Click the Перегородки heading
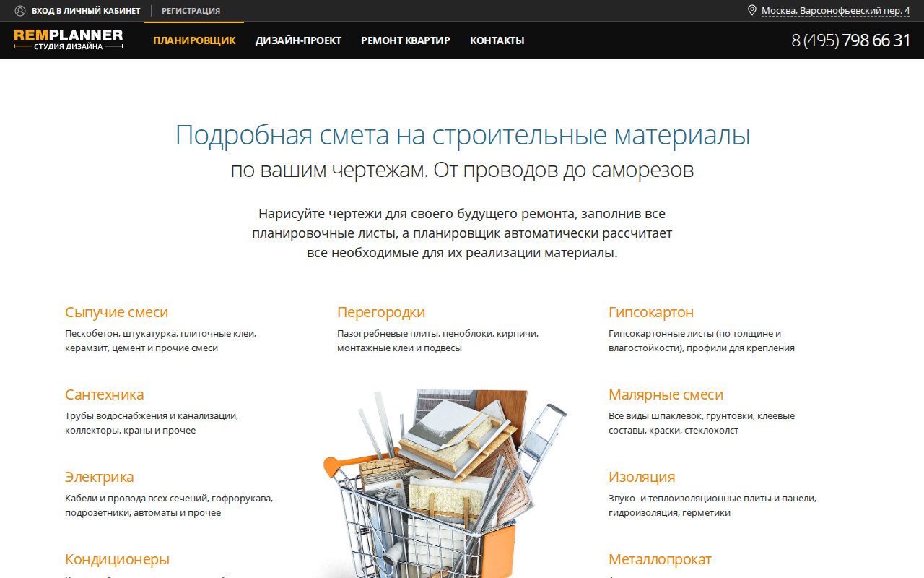 381,312
